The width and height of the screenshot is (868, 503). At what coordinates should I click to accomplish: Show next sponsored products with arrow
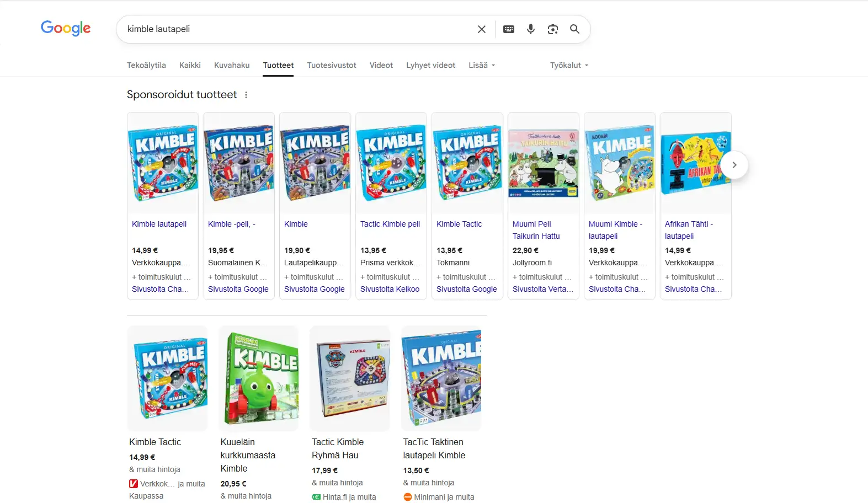click(x=734, y=165)
